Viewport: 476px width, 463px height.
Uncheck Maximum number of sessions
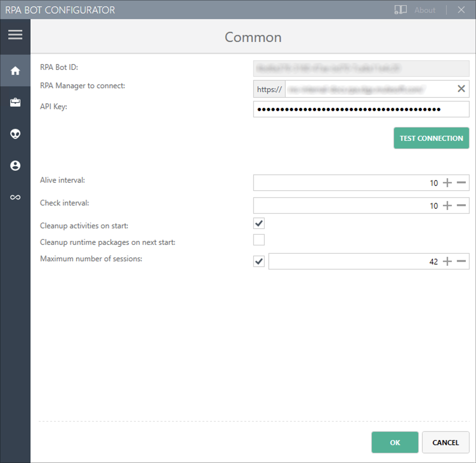click(258, 261)
